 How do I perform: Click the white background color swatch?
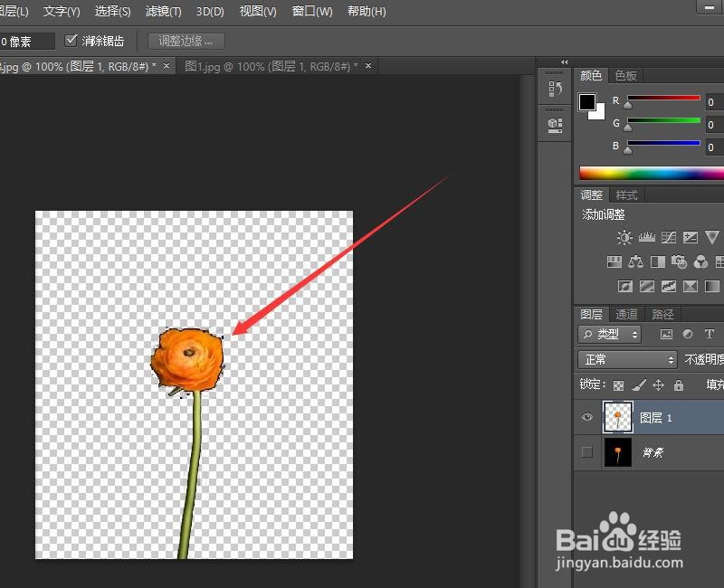point(598,114)
